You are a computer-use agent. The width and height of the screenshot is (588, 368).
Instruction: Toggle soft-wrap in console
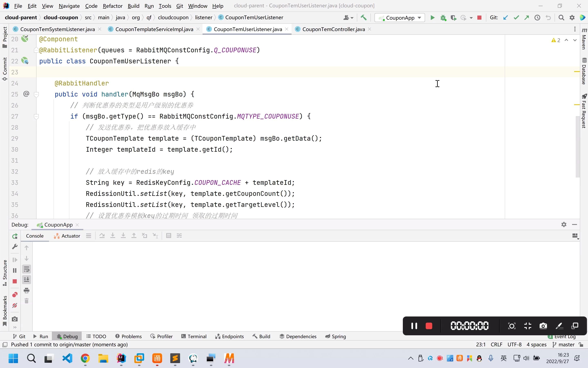27,269
